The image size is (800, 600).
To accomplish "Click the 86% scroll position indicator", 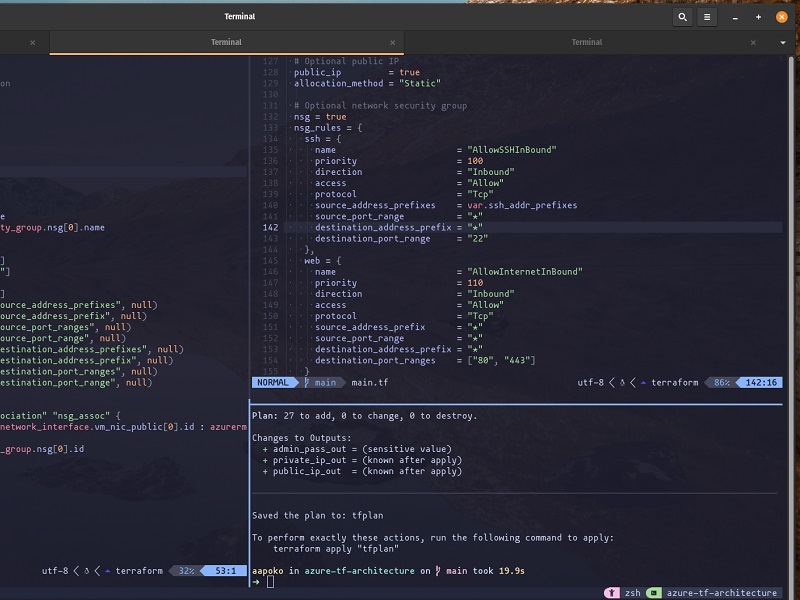I will click(721, 383).
